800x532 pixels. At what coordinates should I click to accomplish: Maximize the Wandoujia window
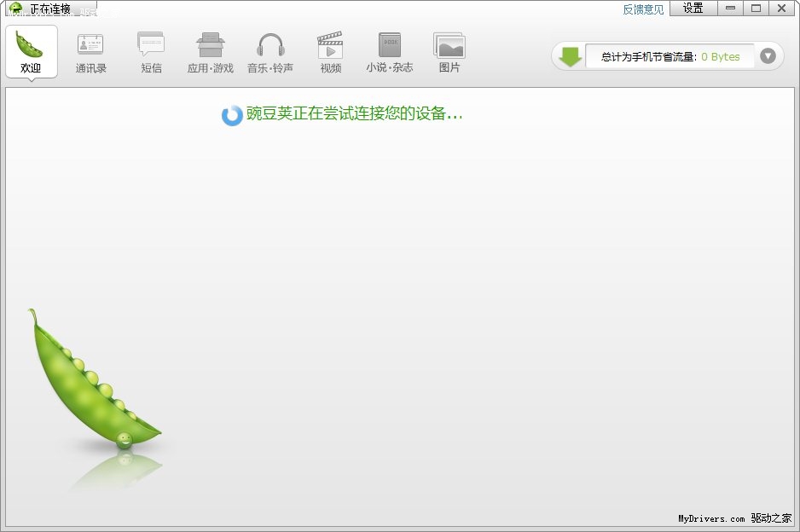[757, 9]
